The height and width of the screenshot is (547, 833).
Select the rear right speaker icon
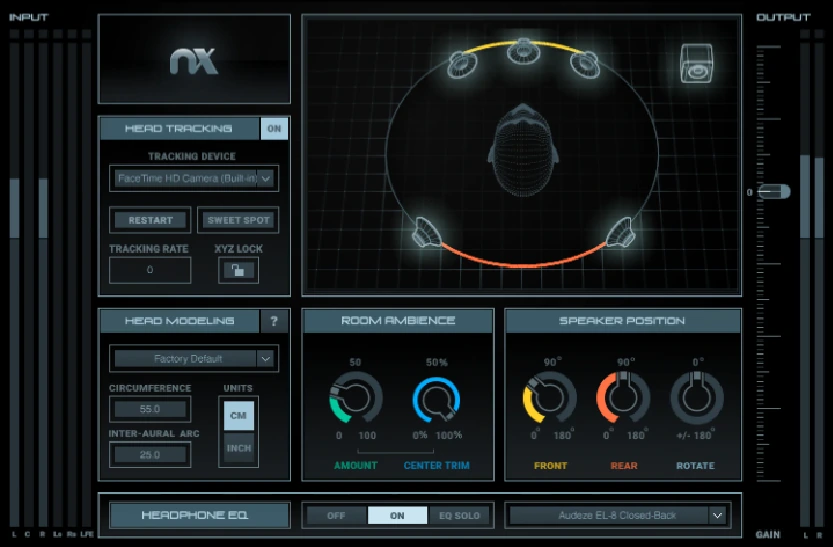tap(620, 232)
